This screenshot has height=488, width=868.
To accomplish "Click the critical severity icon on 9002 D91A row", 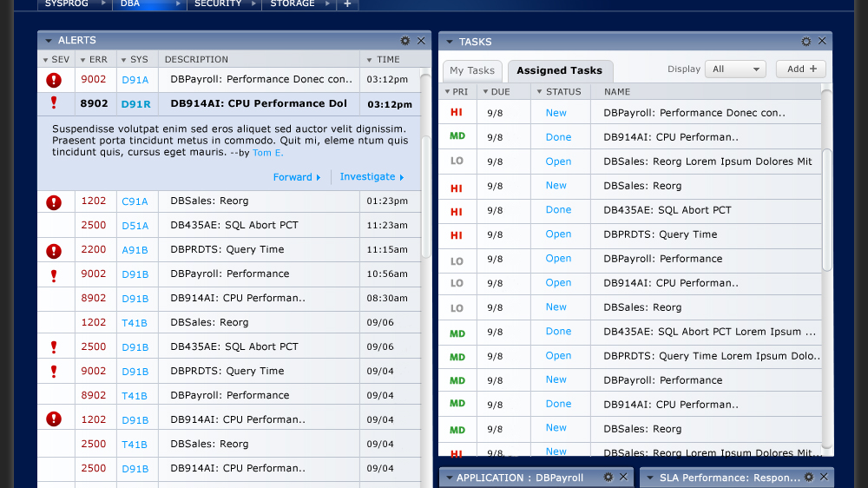I will [x=54, y=80].
